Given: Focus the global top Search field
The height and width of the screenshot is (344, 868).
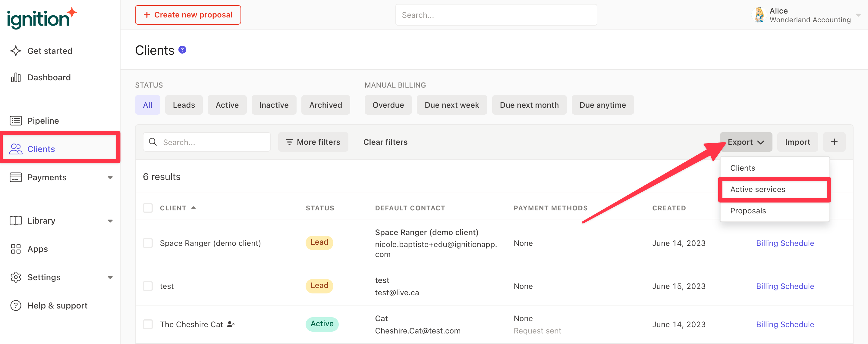Looking at the screenshot, I should click(496, 15).
